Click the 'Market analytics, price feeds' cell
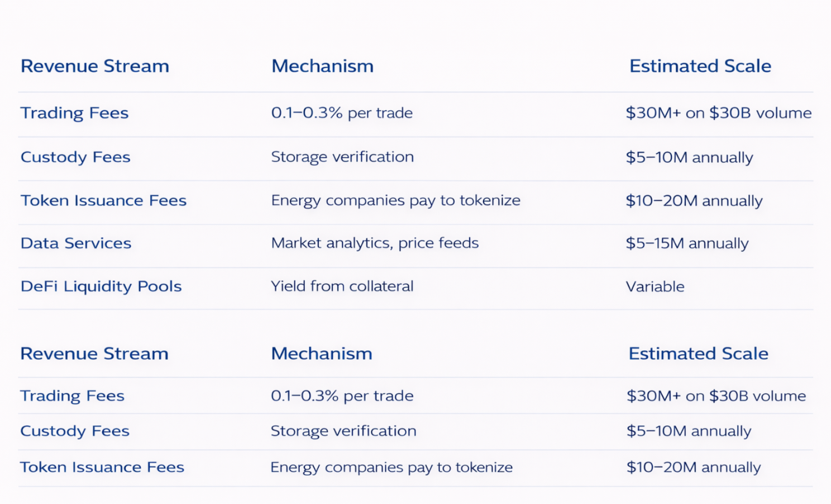 pyautogui.click(x=375, y=243)
